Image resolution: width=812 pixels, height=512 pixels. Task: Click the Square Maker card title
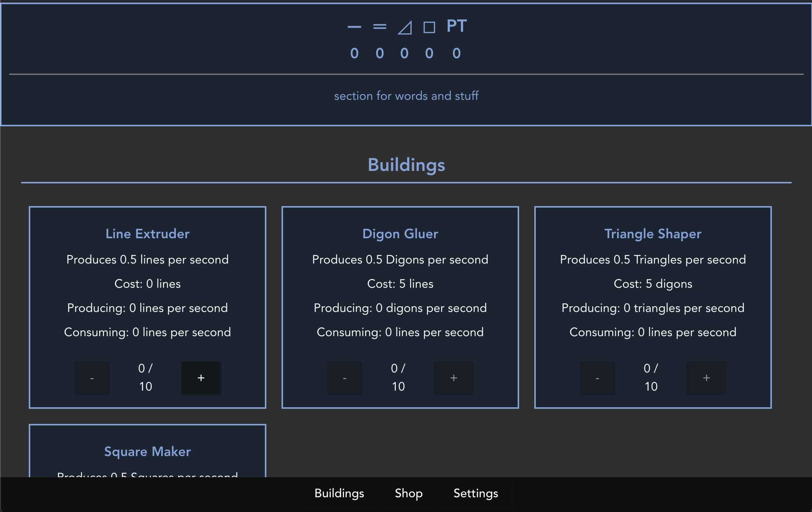(148, 451)
